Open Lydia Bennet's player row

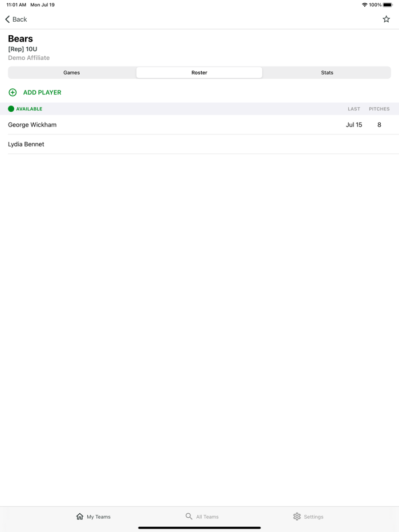tap(199, 144)
